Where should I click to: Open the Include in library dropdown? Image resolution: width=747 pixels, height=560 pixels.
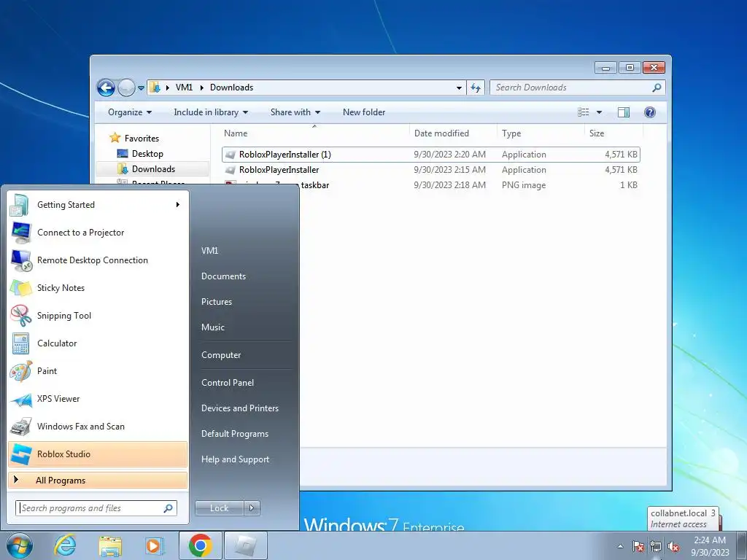(211, 112)
